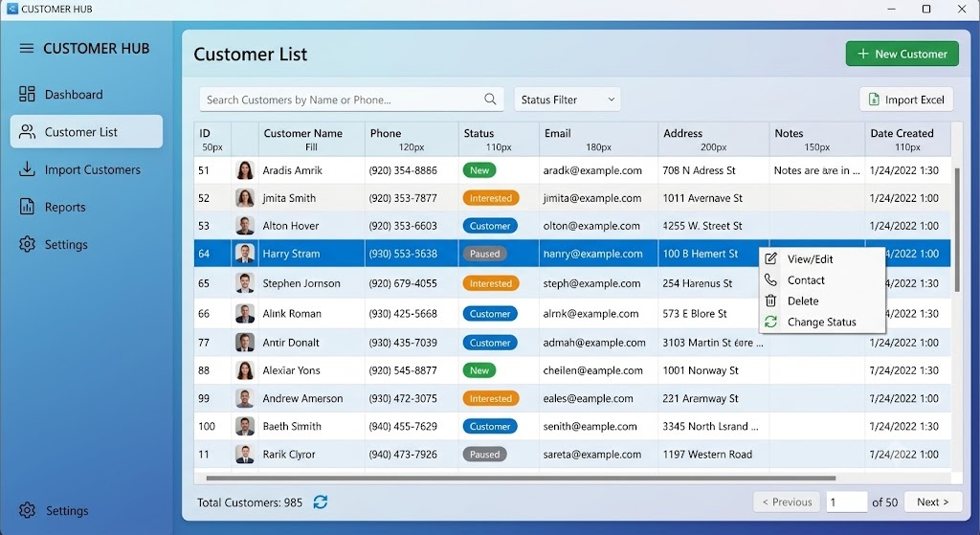Image resolution: width=980 pixels, height=535 pixels.
Task: Sort by the Phone column header
Action: [412, 140]
